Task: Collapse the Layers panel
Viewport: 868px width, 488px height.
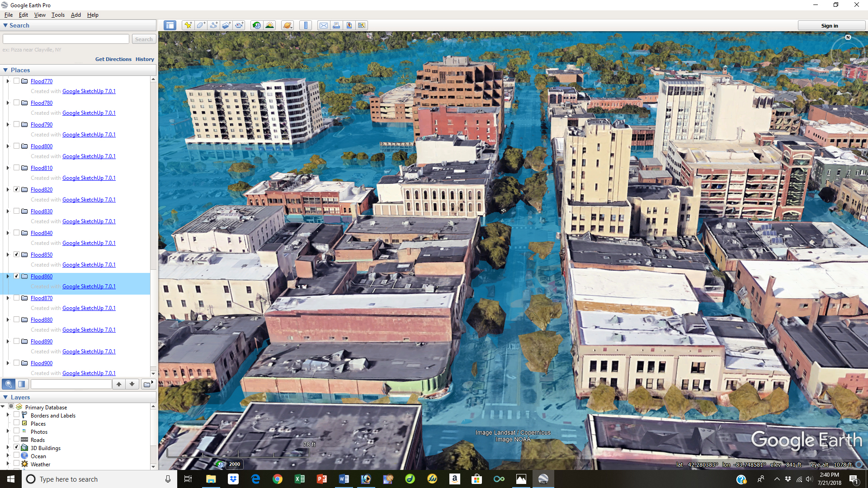Action: tap(5, 397)
